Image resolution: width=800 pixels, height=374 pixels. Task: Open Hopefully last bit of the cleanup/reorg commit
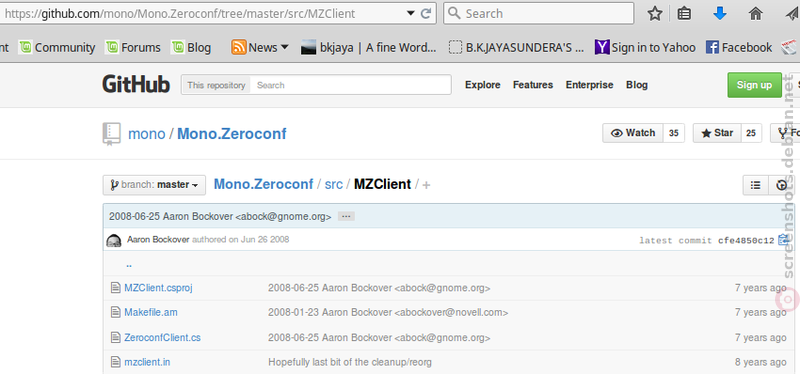click(x=350, y=362)
